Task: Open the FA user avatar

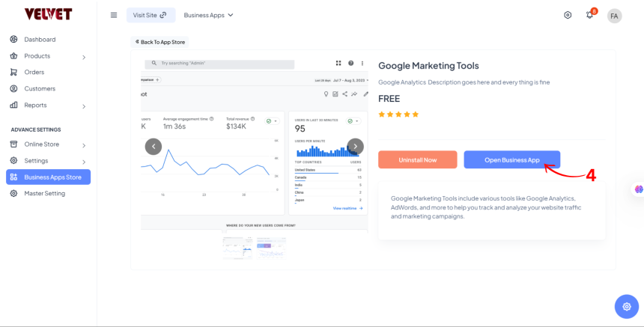Action: tap(614, 16)
